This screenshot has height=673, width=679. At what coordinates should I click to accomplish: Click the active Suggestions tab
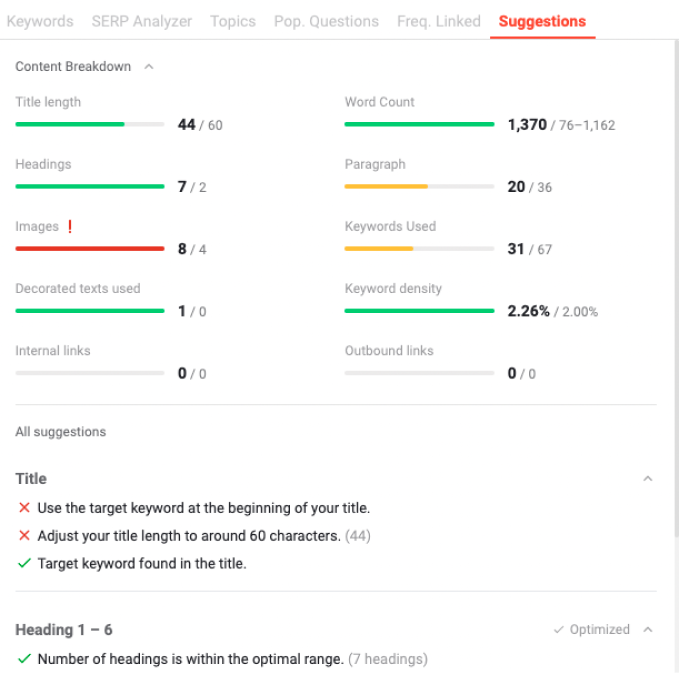pos(542,21)
